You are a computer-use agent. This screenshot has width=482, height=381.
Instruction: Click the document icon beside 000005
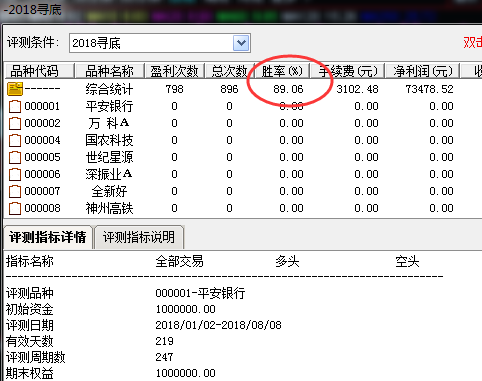pyautogui.click(x=15, y=158)
